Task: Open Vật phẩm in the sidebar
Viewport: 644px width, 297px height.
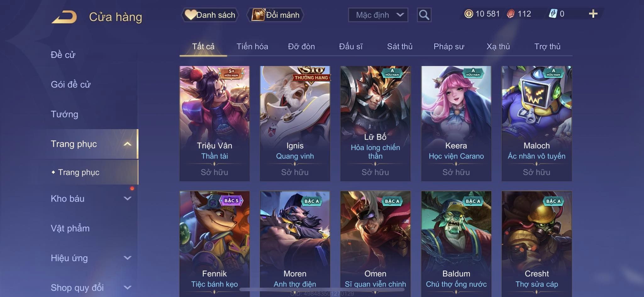Action: (70, 228)
